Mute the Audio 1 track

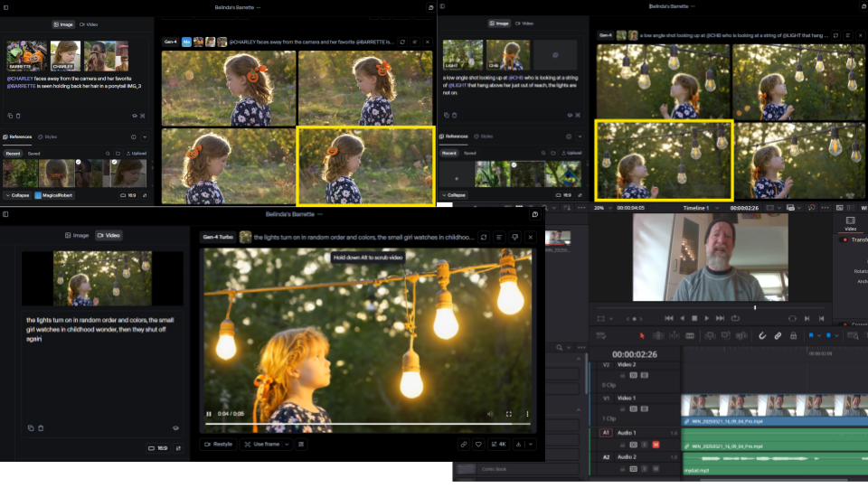tap(655, 445)
